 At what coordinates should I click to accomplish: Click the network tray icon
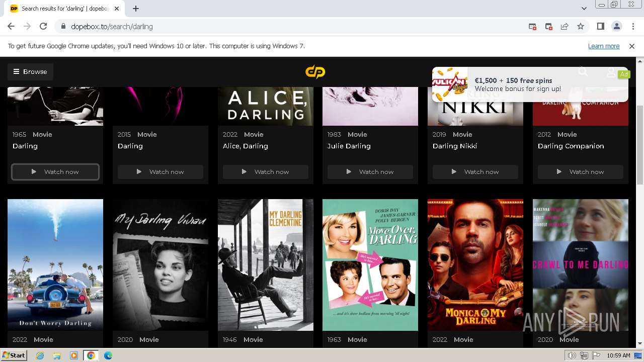[584, 355]
